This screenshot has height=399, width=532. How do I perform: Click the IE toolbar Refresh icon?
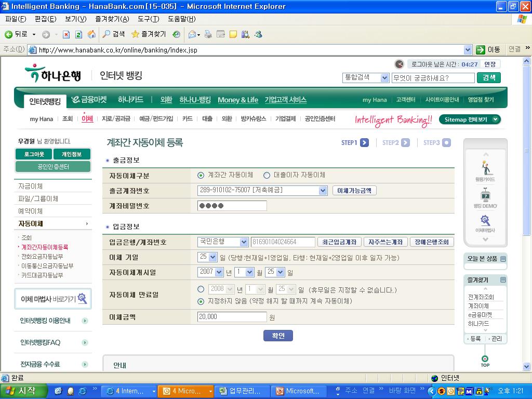pos(78,34)
